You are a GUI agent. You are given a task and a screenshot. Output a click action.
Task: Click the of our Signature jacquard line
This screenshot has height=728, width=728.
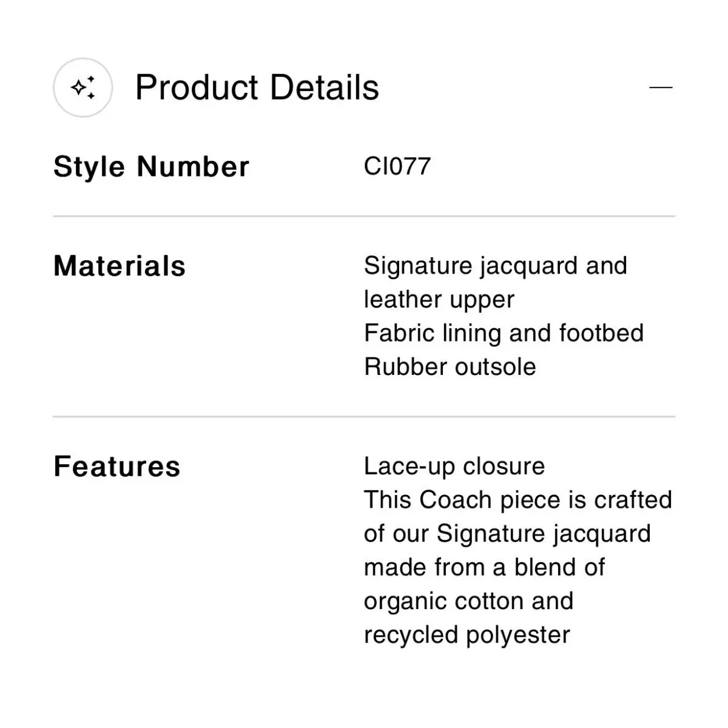pyautogui.click(x=507, y=534)
